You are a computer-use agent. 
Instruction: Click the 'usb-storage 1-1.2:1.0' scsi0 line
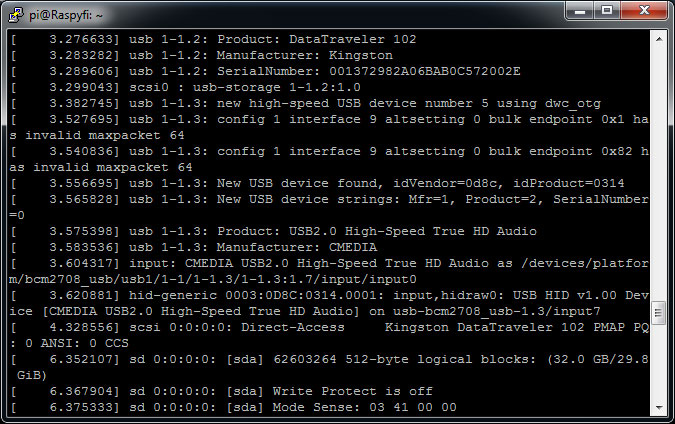[186, 87]
